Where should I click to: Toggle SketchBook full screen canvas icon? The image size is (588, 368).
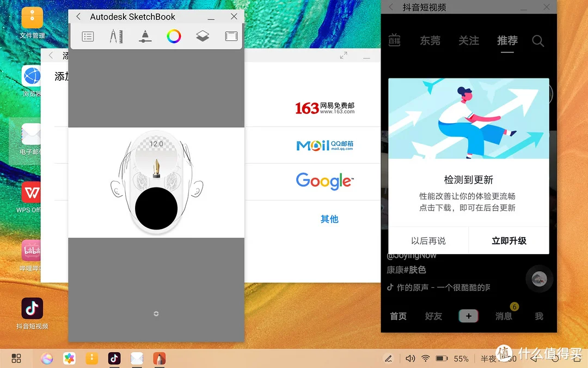[x=231, y=36]
